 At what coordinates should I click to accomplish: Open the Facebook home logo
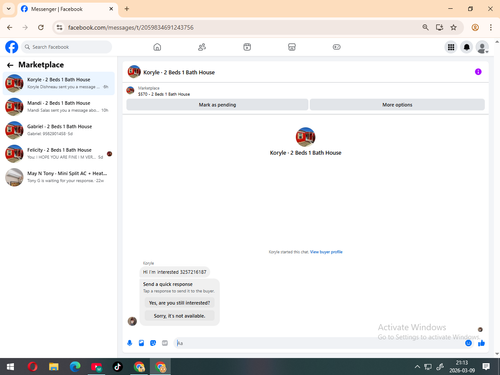pyautogui.click(x=12, y=47)
